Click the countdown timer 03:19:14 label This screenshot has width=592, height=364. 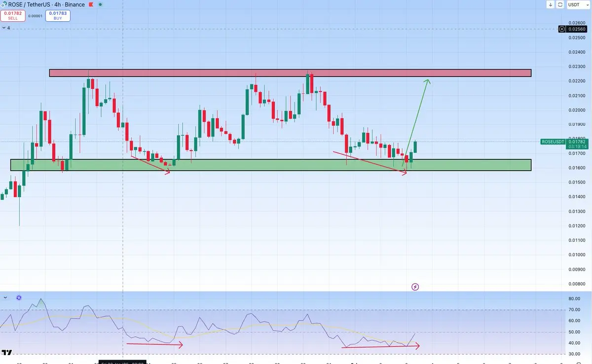tap(576, 146)
